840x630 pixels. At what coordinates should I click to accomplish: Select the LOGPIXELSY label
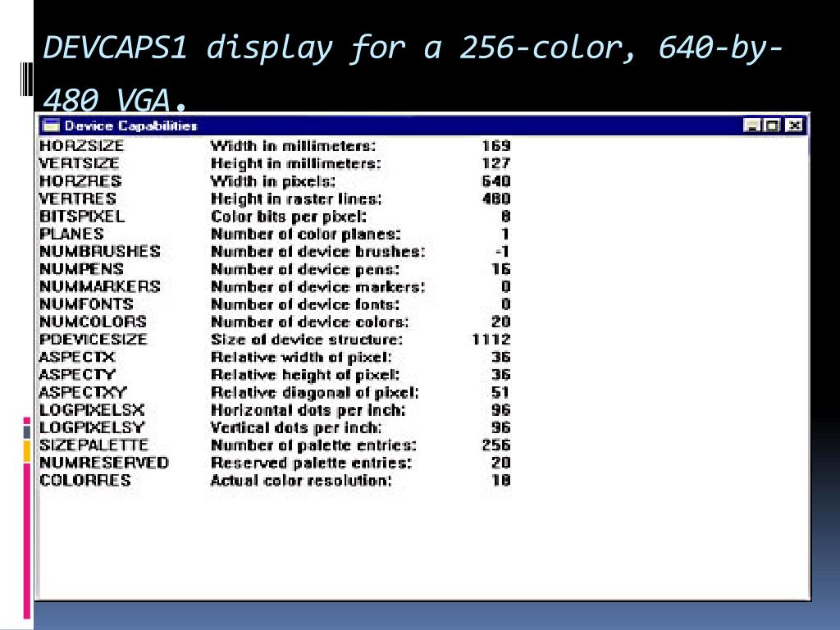pos(92,428)
